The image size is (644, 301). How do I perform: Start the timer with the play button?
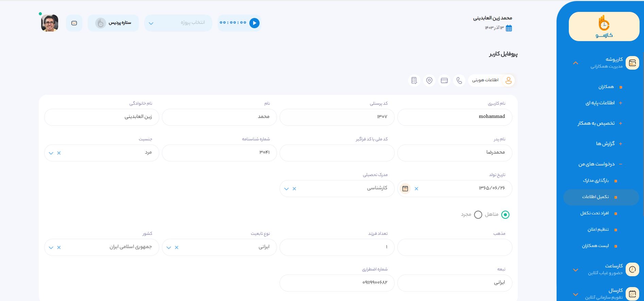(254, 23)
